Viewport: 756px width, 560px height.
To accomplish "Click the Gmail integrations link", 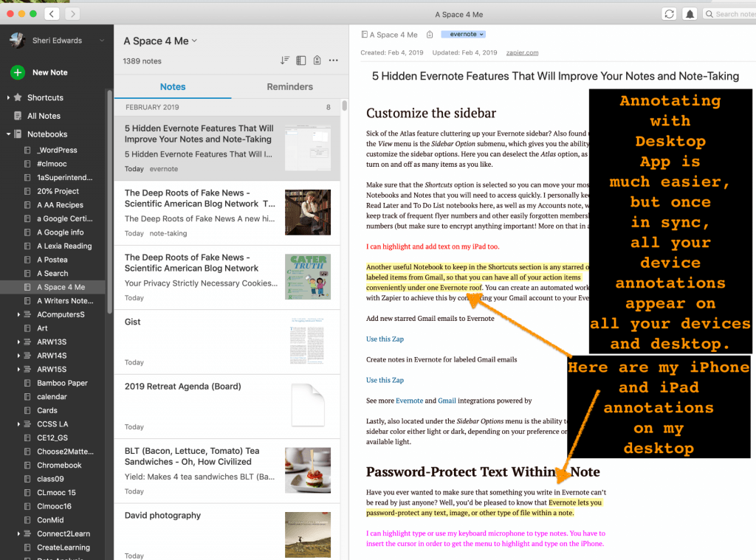I will click(447, 401).
